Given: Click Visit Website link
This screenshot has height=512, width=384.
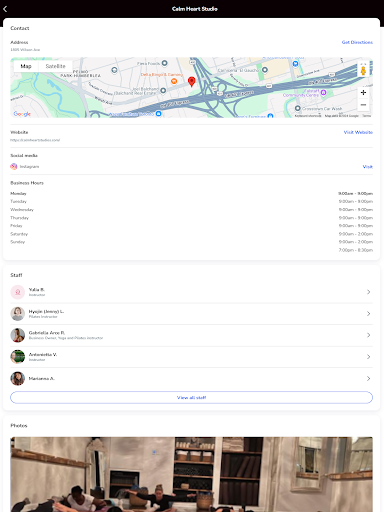Looking at the screenshot, I should pos(358,132).
